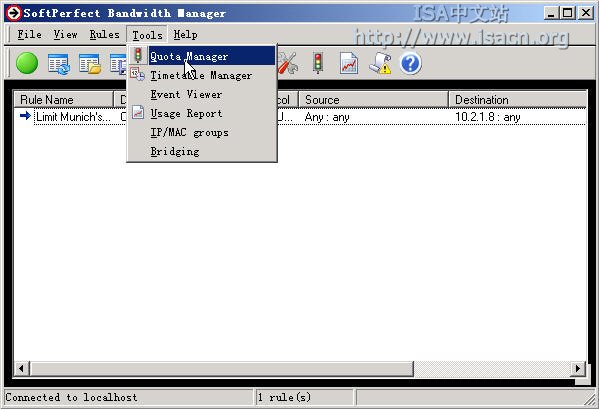Click the SoftPerfect title bar app icon
The height and width of the screenshot is (409, 599).
click(13, 13)
